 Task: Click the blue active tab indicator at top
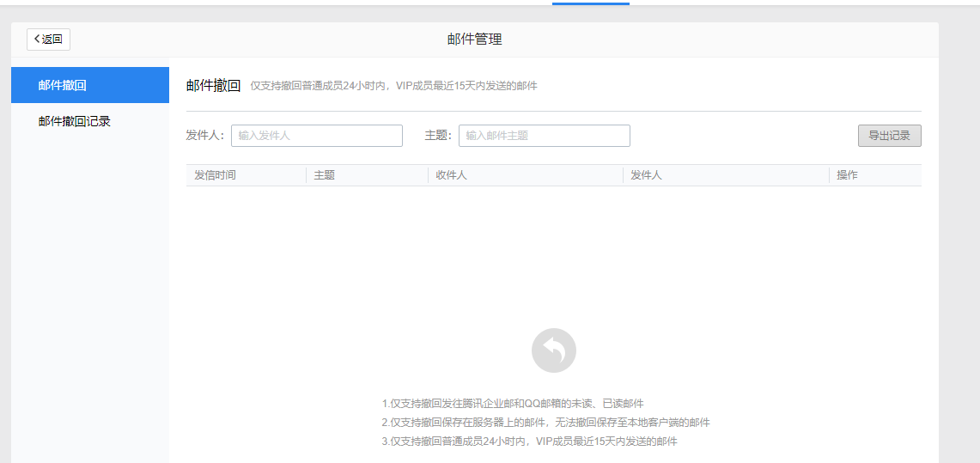point(590,3)
